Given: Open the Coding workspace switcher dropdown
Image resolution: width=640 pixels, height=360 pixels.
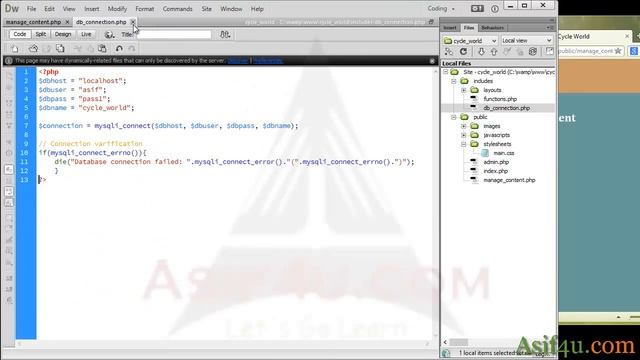Looking at the screenshot, I should [x=441, y=9].
